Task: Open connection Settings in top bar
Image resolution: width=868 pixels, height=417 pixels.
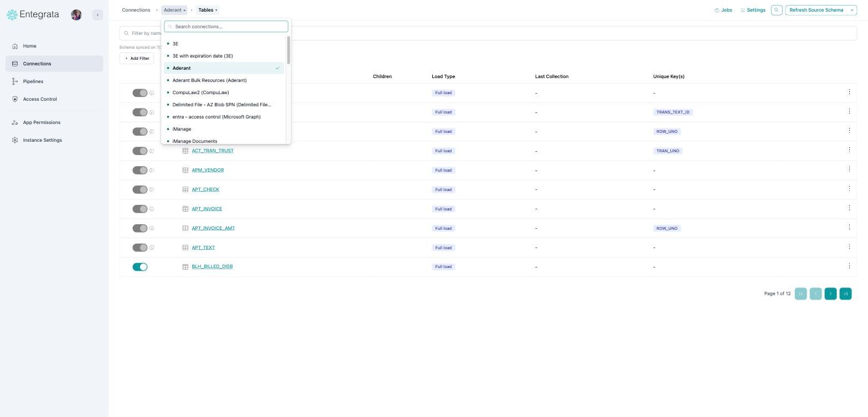Action: click(x=753, y=10)
